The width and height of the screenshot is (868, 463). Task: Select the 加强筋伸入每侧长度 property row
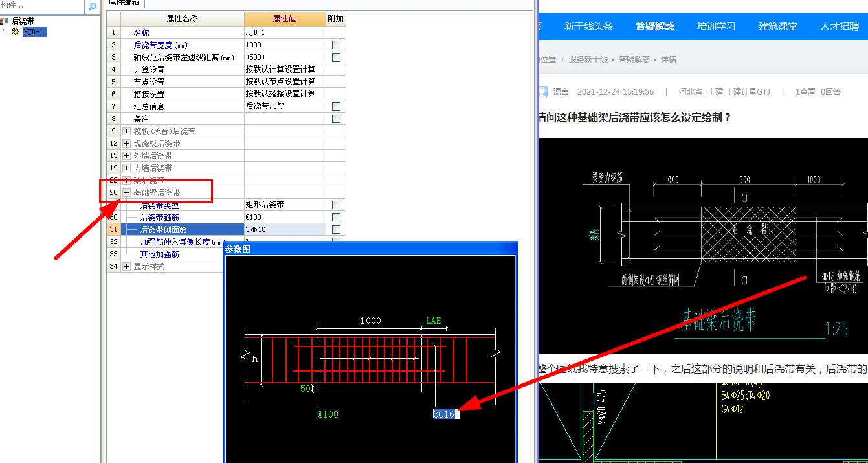click(182, 242)
